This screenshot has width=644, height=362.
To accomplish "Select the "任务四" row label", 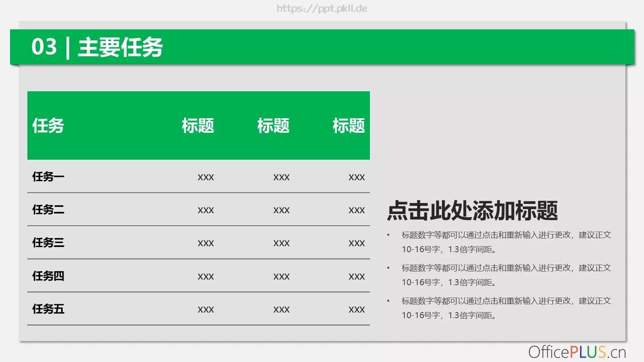I will (48, 276).
